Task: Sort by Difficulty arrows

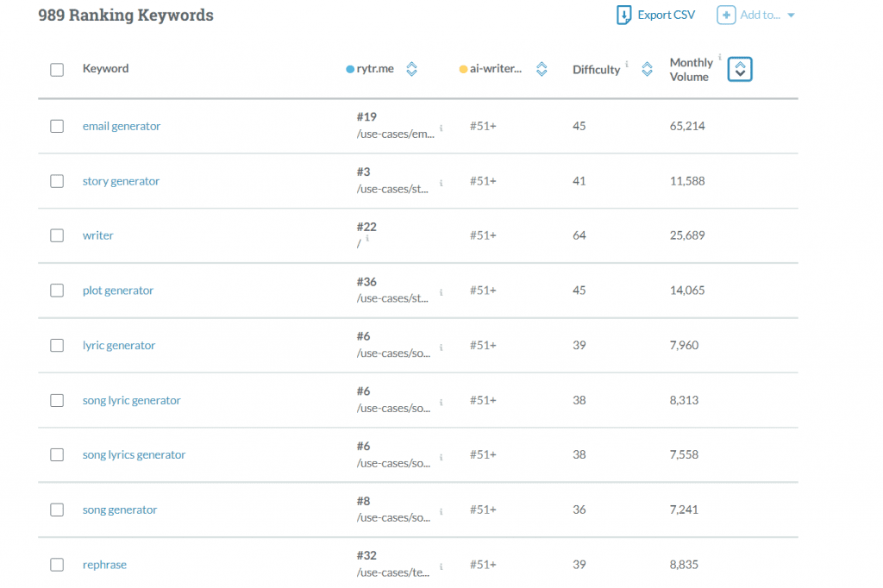Action: click(647, 69)
